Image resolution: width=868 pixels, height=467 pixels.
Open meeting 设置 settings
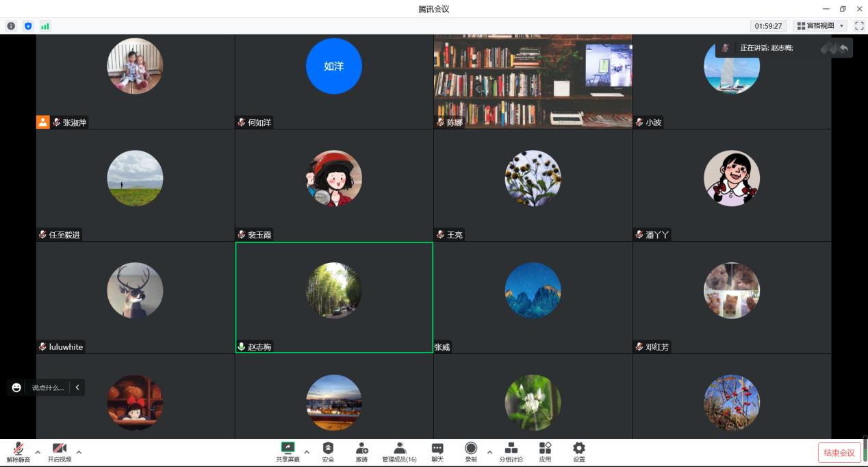[578, 452]
